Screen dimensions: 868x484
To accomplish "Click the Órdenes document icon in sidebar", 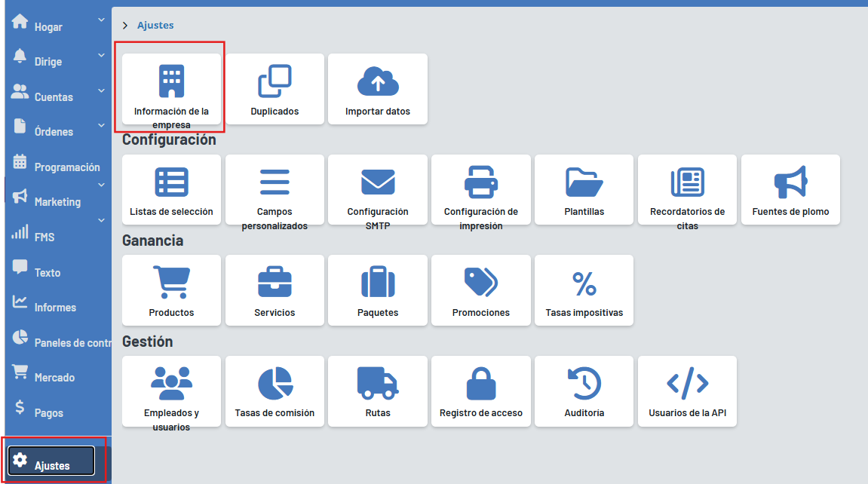I will (20, 126).
